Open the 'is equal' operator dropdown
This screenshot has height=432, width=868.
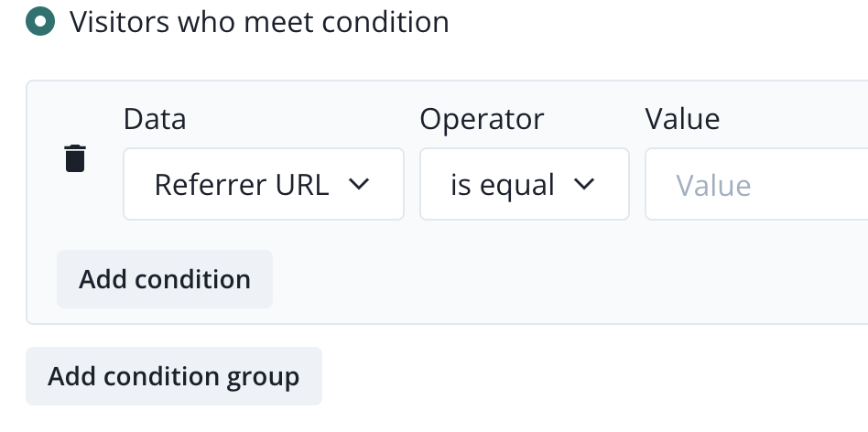click(524, 184)
